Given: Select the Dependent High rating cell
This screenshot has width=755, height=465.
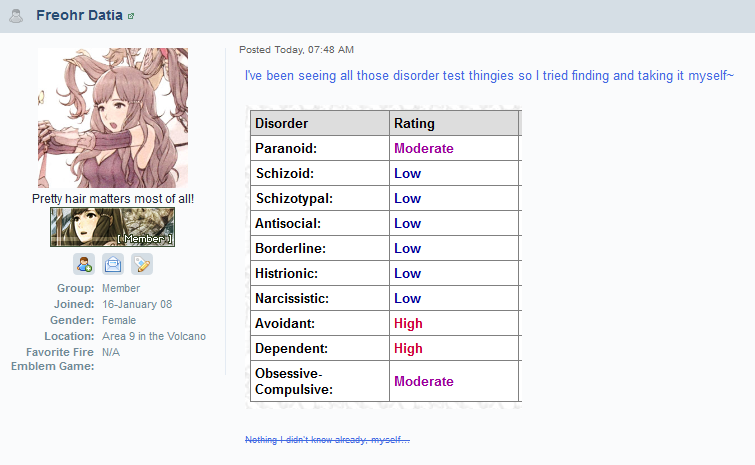Looking at the screenshot, I should click(454, 349).
